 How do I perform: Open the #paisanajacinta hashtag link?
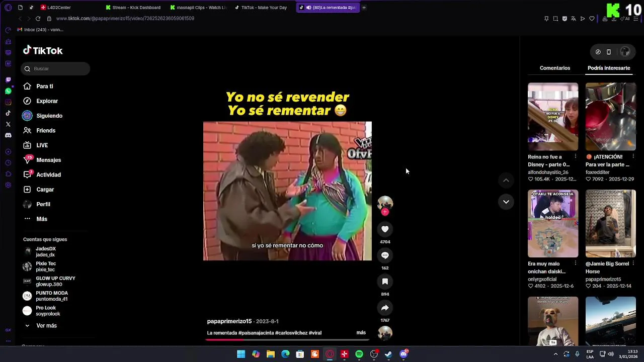pos(256,333)
